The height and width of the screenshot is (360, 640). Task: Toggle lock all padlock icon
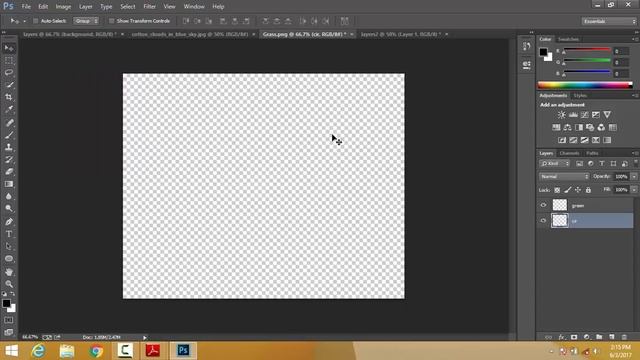coord(588,190)
